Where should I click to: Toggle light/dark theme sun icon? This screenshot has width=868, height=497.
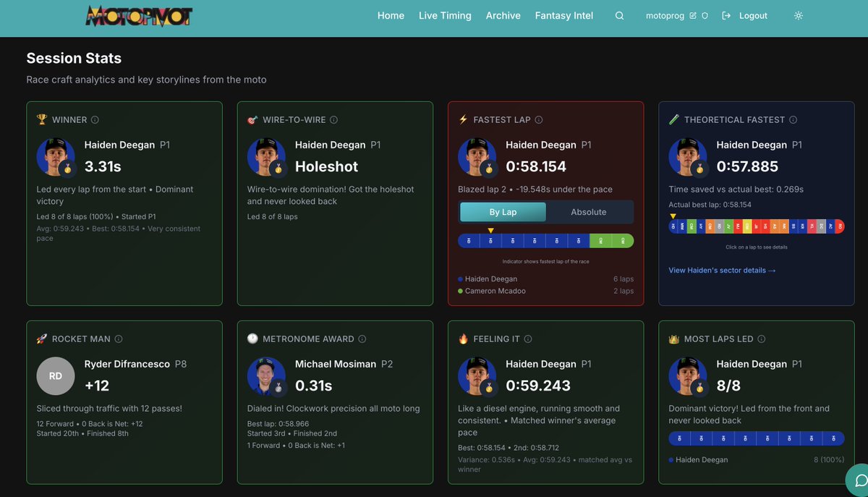point(799,16)
